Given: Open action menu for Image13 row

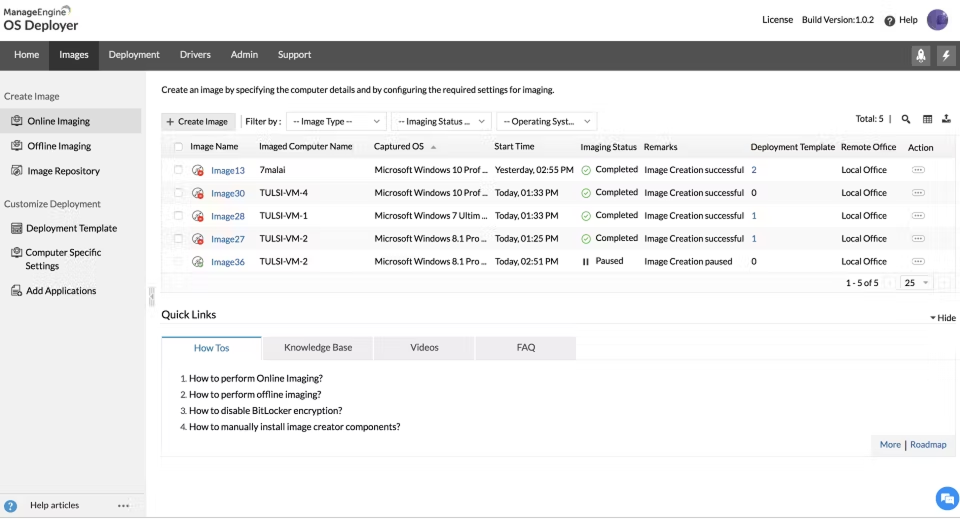Looking at the screenshot, I should pos(918,170).
